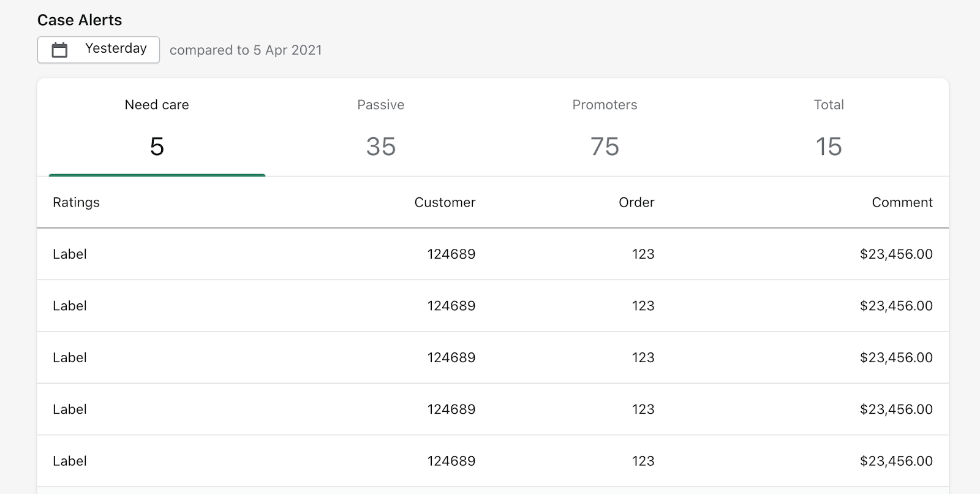Screen dimensions: 980x494
Task: Click 'compared to 5 Apr 2021' text
Action: tap(246, 50)
